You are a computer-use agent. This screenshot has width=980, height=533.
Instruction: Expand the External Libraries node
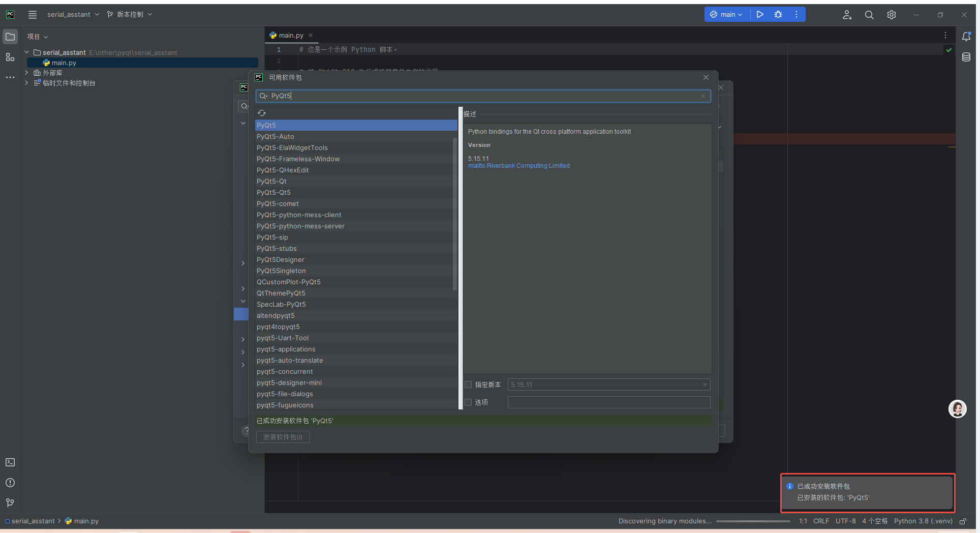click(27, 73)
